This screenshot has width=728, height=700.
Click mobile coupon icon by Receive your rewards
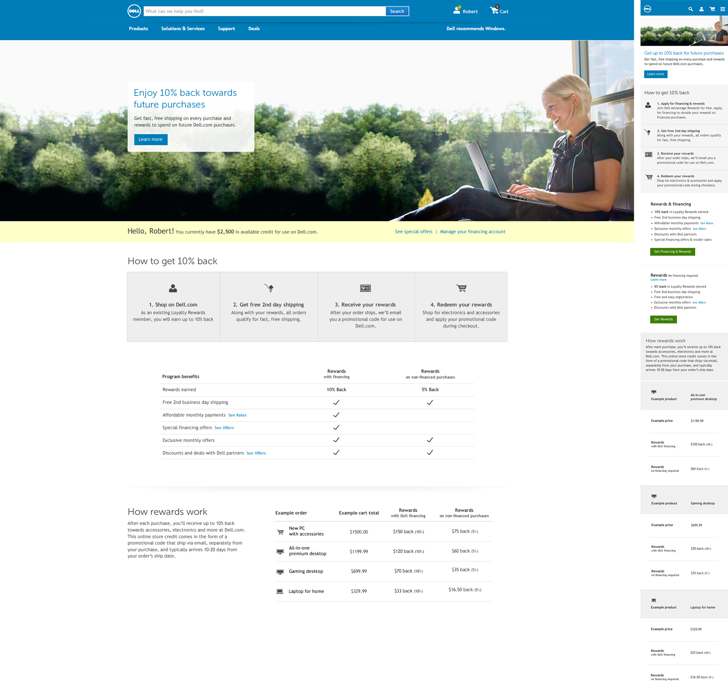coord(648,154)
